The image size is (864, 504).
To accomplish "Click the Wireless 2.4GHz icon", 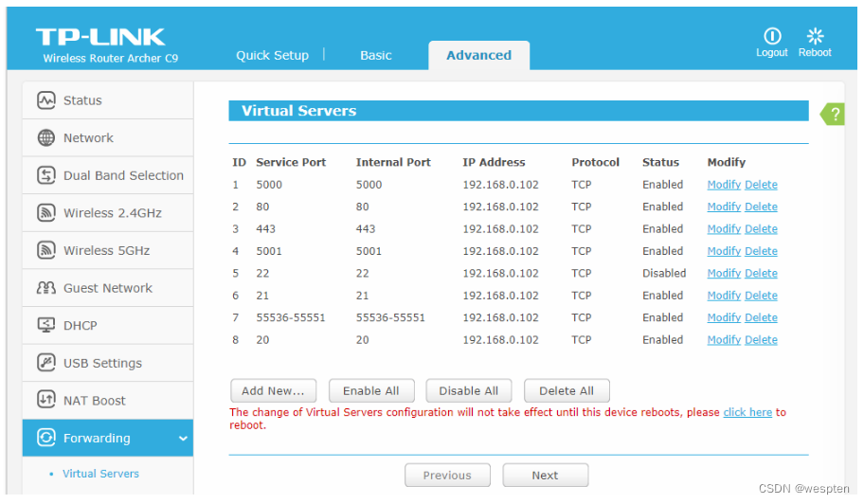I will 46,212.
